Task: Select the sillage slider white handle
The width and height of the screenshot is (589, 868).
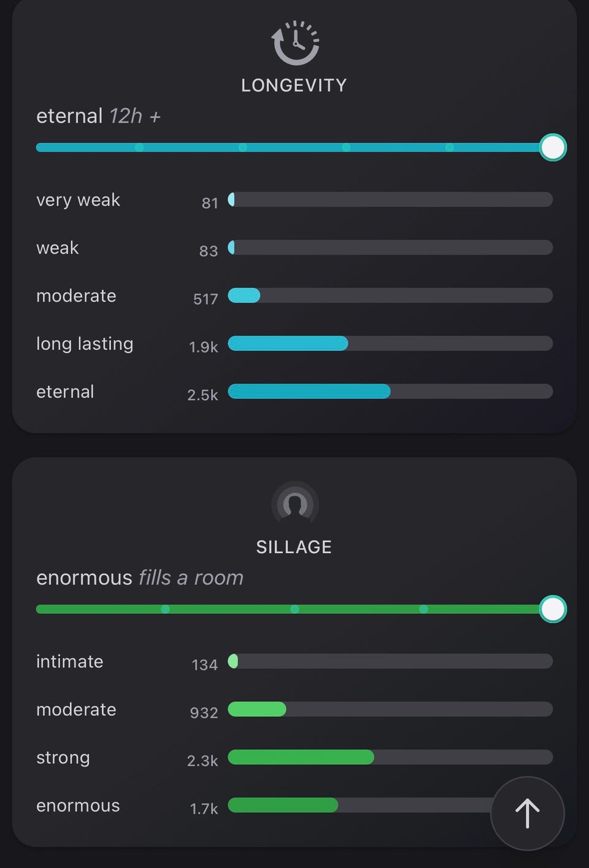Action: click(x=553, y=609)
